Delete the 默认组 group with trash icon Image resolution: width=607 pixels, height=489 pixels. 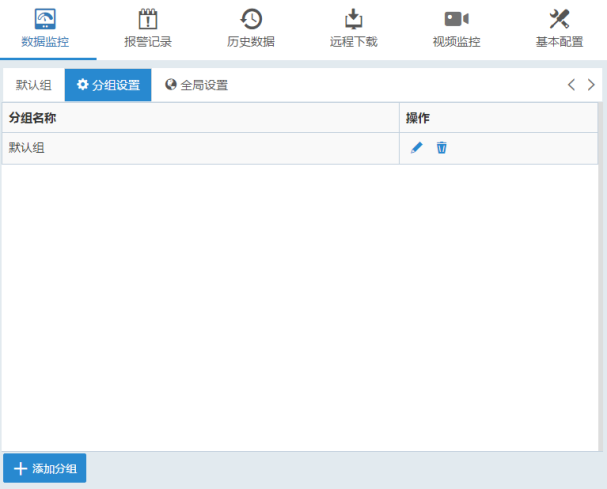(x=441, y=148)
